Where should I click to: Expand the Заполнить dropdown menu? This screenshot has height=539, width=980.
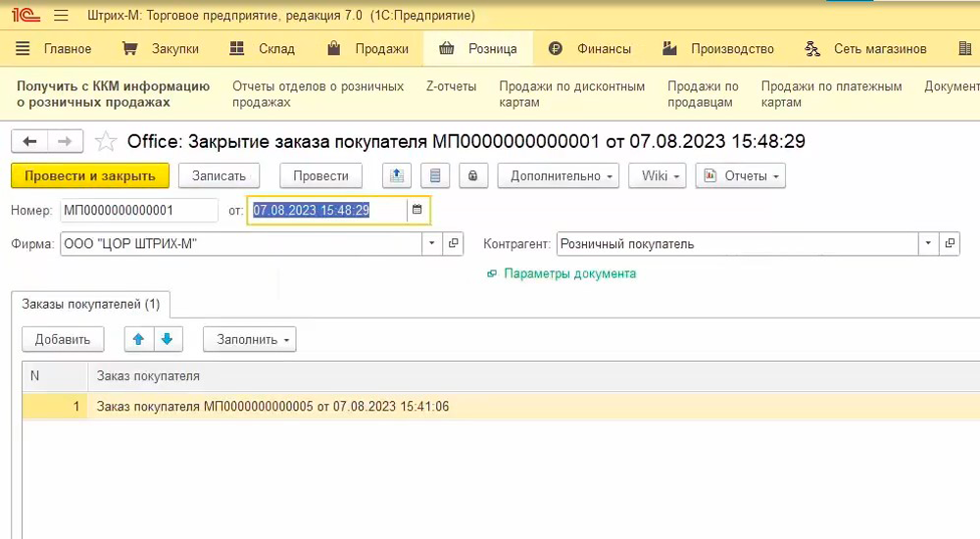coord(249,339)
